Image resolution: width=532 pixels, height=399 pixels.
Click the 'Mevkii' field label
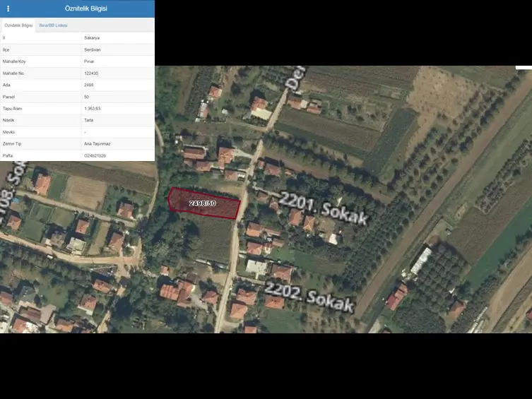click(x=8, y=132)
